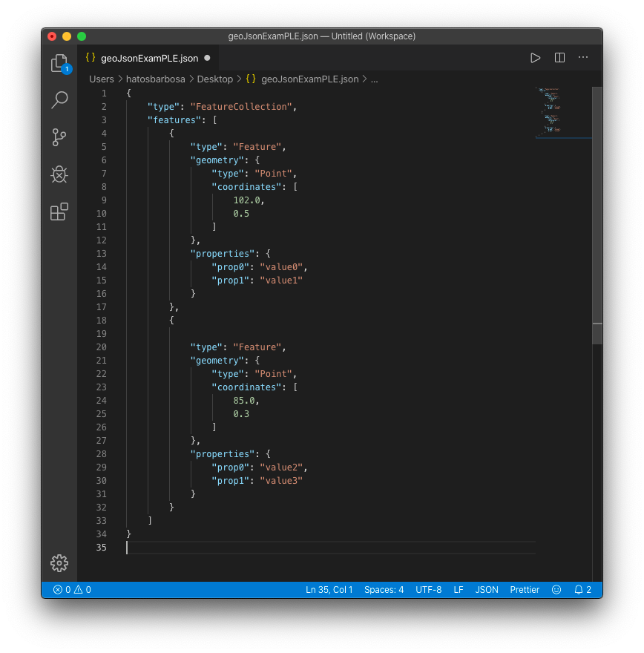Open the JSON language mode selector

(x=486, y=589)
